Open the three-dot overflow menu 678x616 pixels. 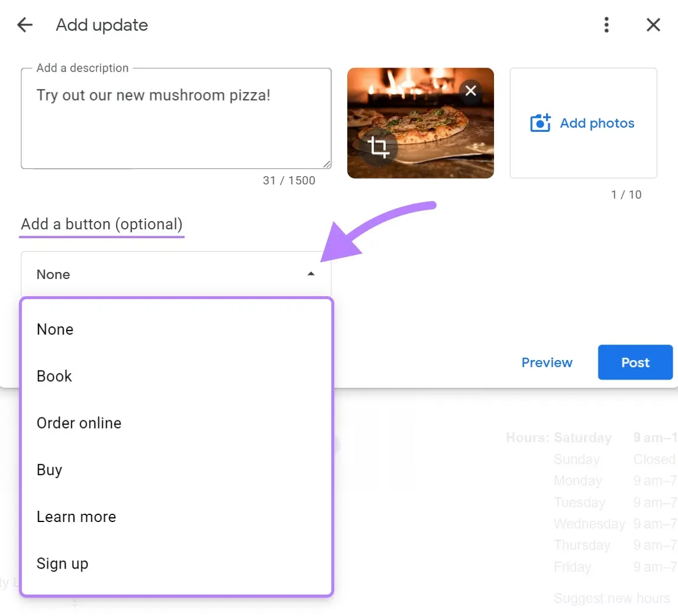click(x=606, y=25)
